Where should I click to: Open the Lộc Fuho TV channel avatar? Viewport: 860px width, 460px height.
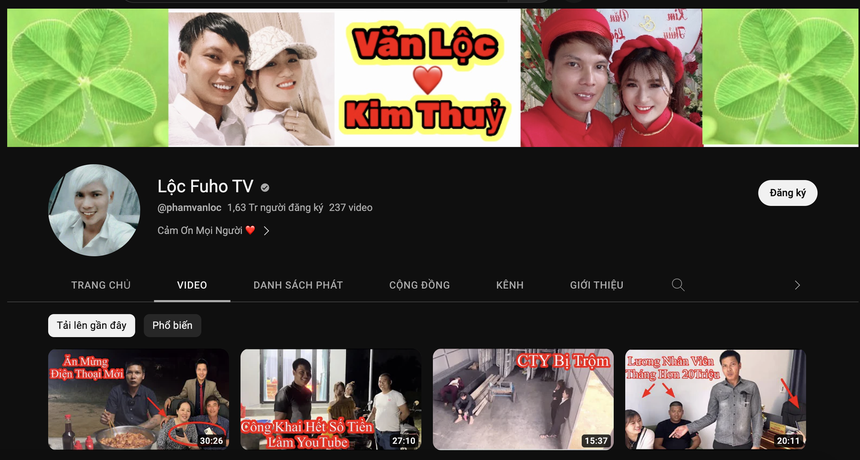click(92, 210)
